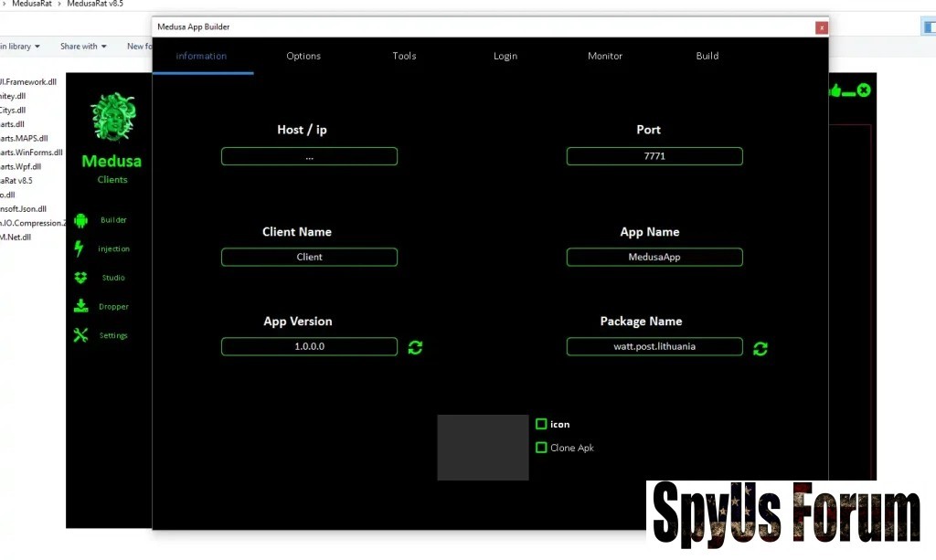Click the Host / ip input field

coord(309,156)
